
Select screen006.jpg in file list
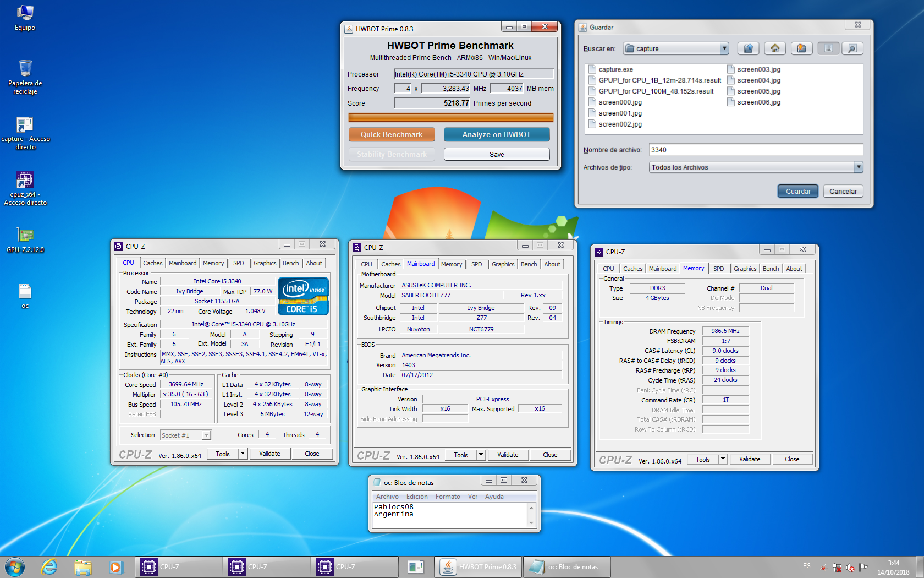point(754,102)
